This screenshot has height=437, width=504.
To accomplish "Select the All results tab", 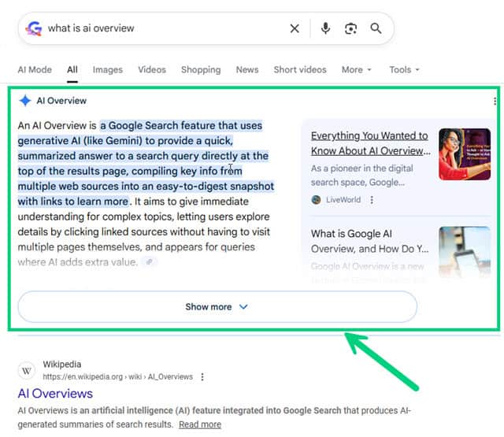I will click(x=72, y=70).
